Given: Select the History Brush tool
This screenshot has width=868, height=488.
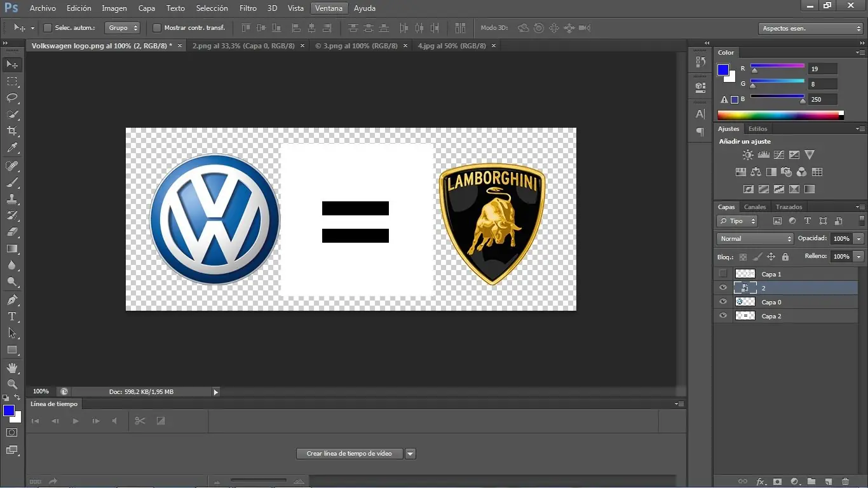Looking at the screenshot, I should pyautogui.click(x=12, y=215).
